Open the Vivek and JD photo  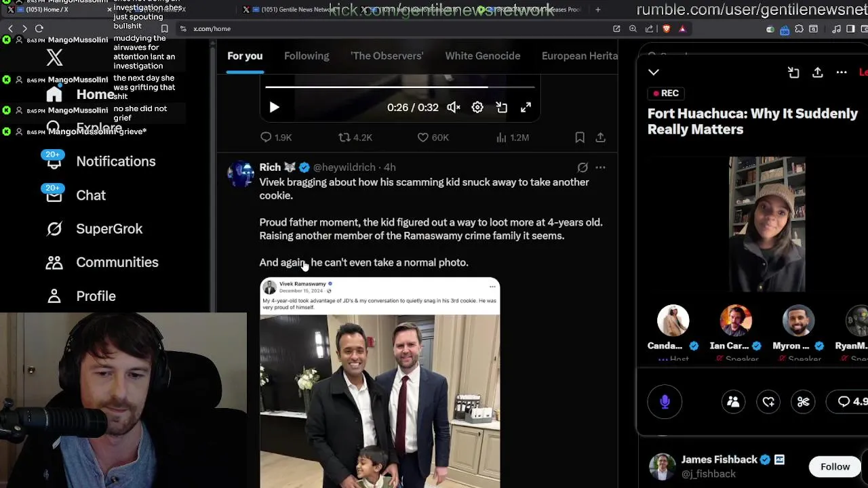pos(380,401)
